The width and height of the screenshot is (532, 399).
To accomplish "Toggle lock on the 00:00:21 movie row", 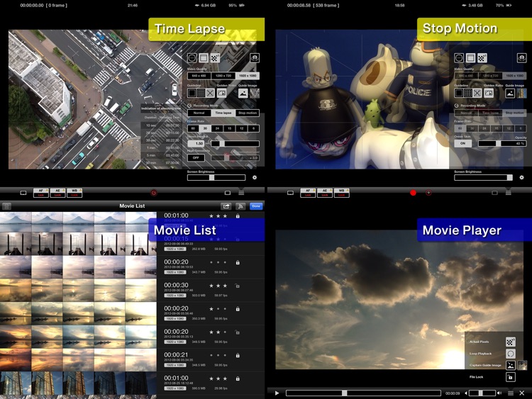I will tap(238, 355).
